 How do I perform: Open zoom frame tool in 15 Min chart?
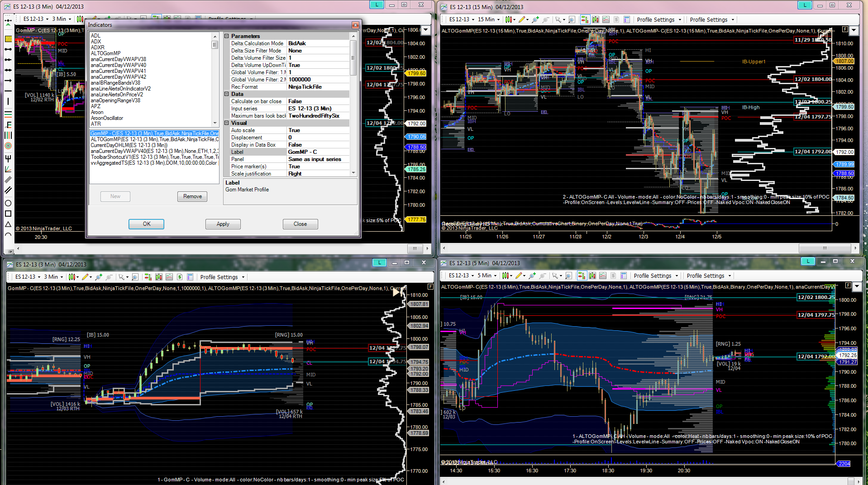point(572,19)
